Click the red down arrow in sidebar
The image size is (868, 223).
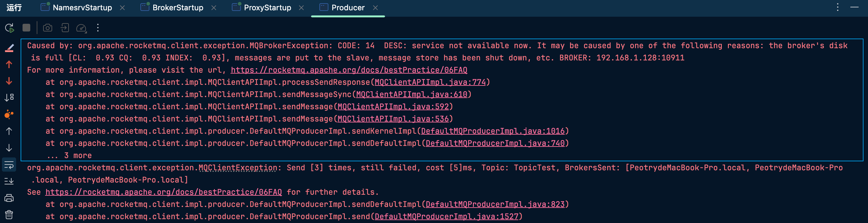pyautogui.click(x=9, y=81)
